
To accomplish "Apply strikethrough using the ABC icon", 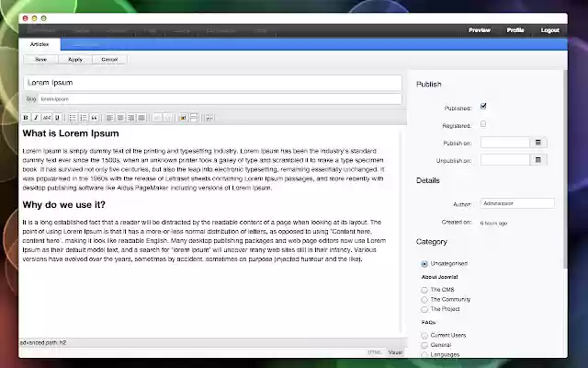I will 47,118.
